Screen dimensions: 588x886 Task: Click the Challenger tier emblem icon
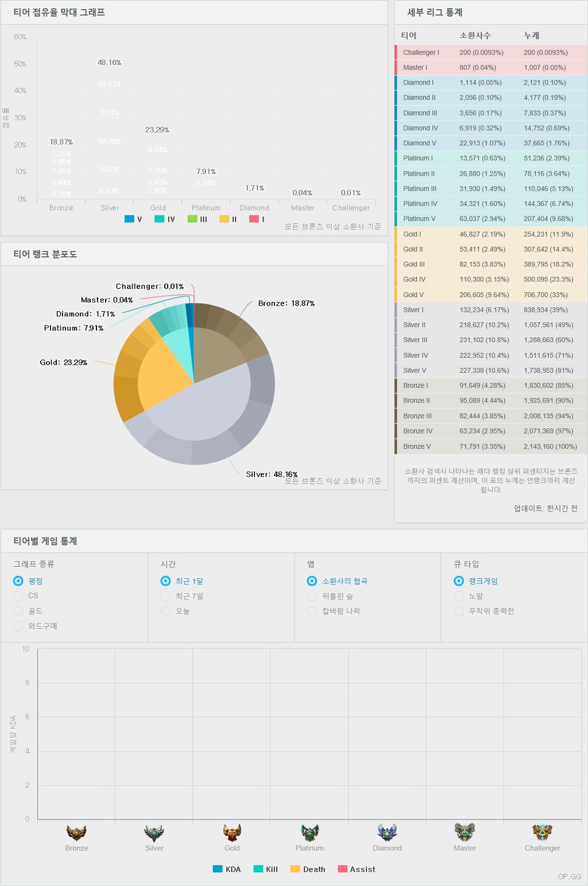[x=542, y=833]
